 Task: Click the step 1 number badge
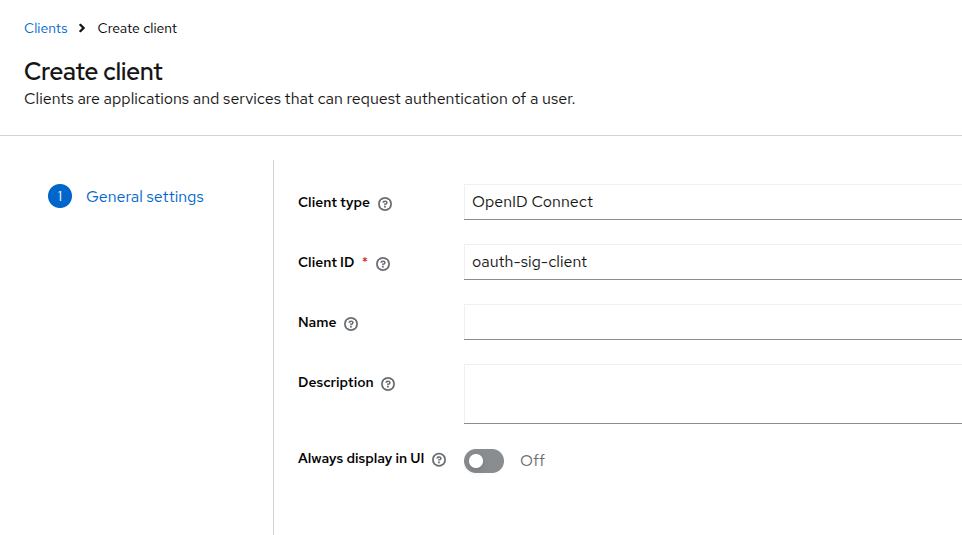(60, 196)
